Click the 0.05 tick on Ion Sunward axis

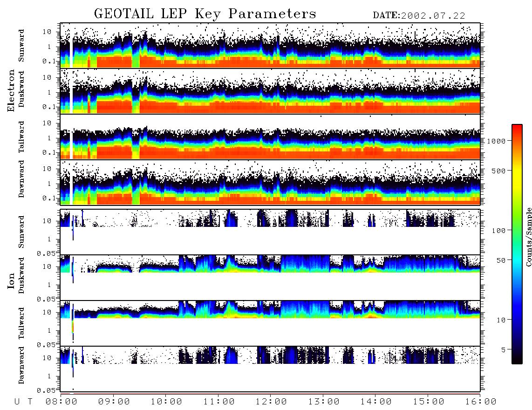click(46, 253)
